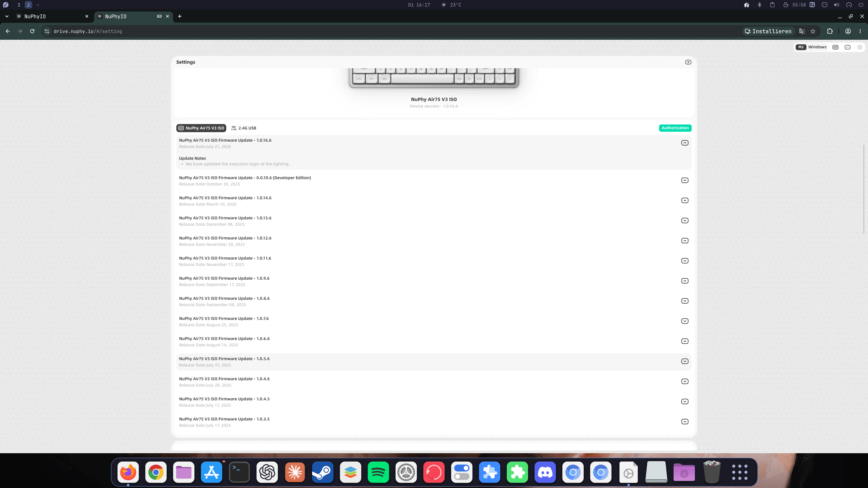Close the Settings panel
Viewport: 868px width, 488px height.
coord(688,62)
